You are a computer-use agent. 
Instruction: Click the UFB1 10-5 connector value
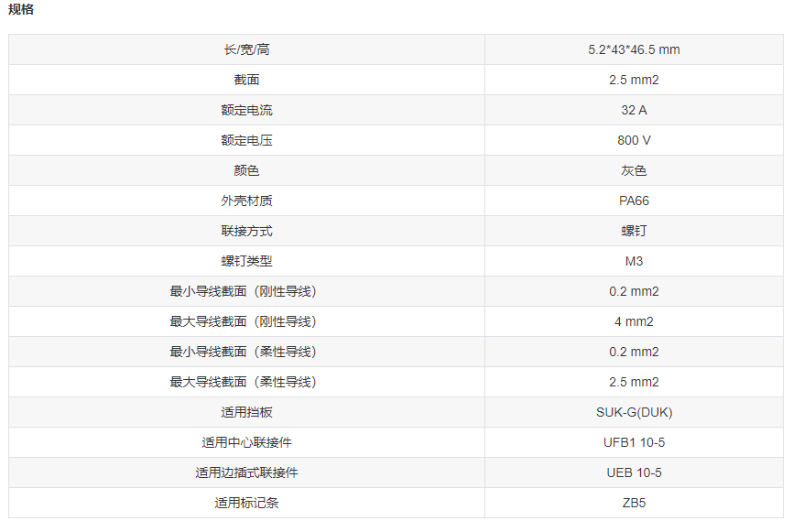coord(634,442)
